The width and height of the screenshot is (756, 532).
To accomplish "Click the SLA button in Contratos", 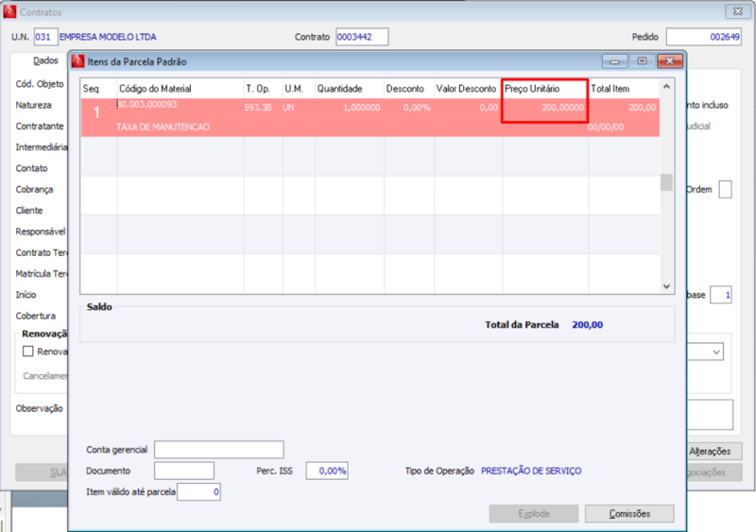I will click(42, 472).
